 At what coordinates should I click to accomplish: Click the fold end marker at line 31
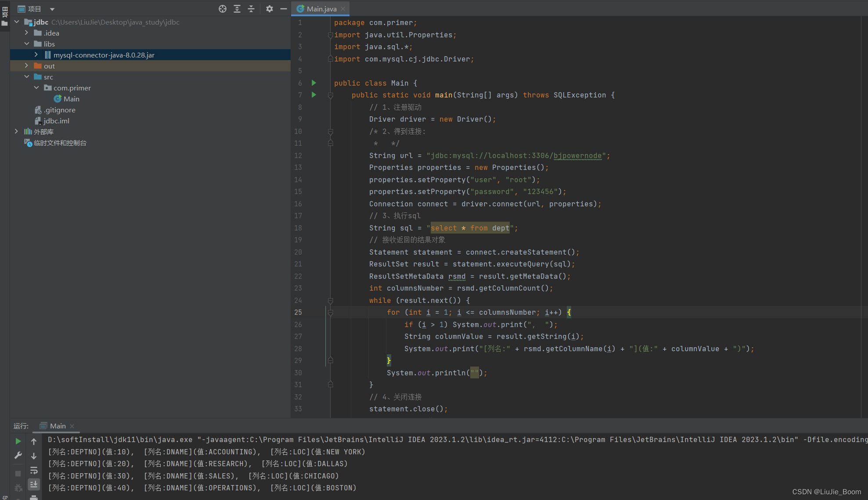[330, 385]
